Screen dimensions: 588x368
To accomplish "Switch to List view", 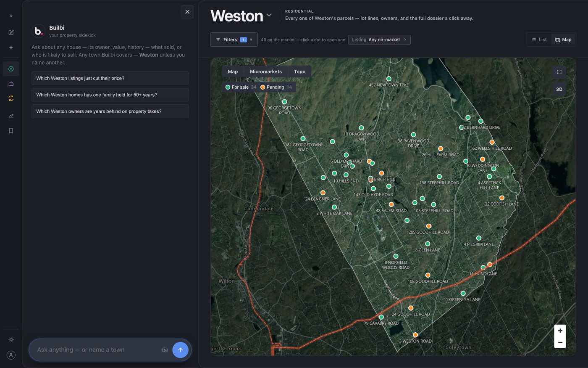I will (x=539, y=40).
